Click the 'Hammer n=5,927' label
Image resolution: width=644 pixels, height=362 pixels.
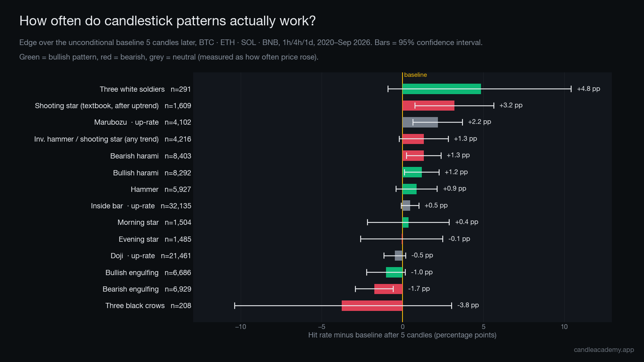point(161,189)
